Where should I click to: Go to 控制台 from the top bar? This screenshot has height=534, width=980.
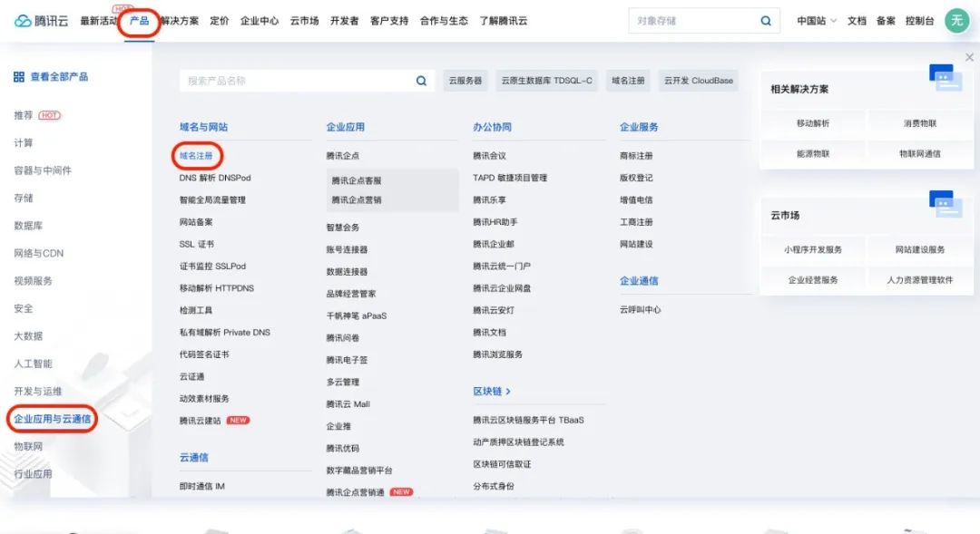pyautogui.click(x=919, y=21)
